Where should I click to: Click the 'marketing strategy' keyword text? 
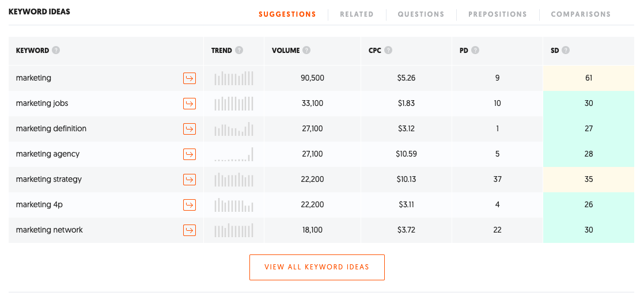pyautogui.click(x=49, y=180)
